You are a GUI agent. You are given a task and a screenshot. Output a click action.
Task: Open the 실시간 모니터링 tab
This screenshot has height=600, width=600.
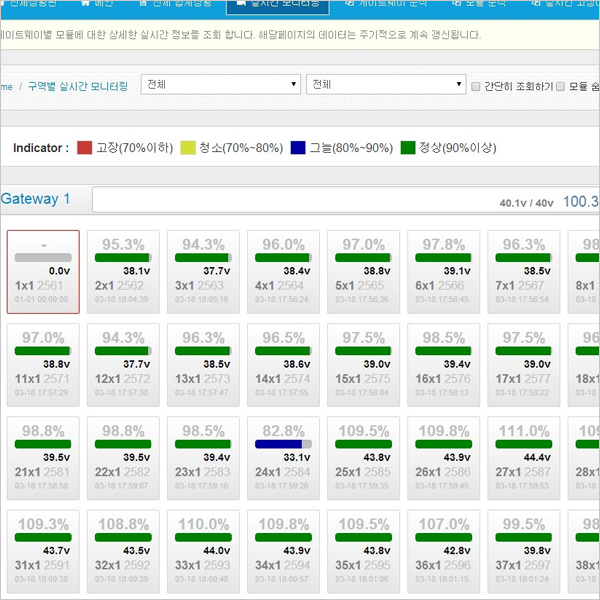pos(278,5)
